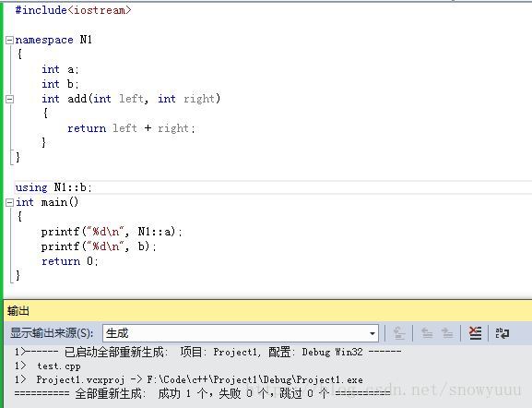
Task: Go to next message in output
Action: (447, 333)
